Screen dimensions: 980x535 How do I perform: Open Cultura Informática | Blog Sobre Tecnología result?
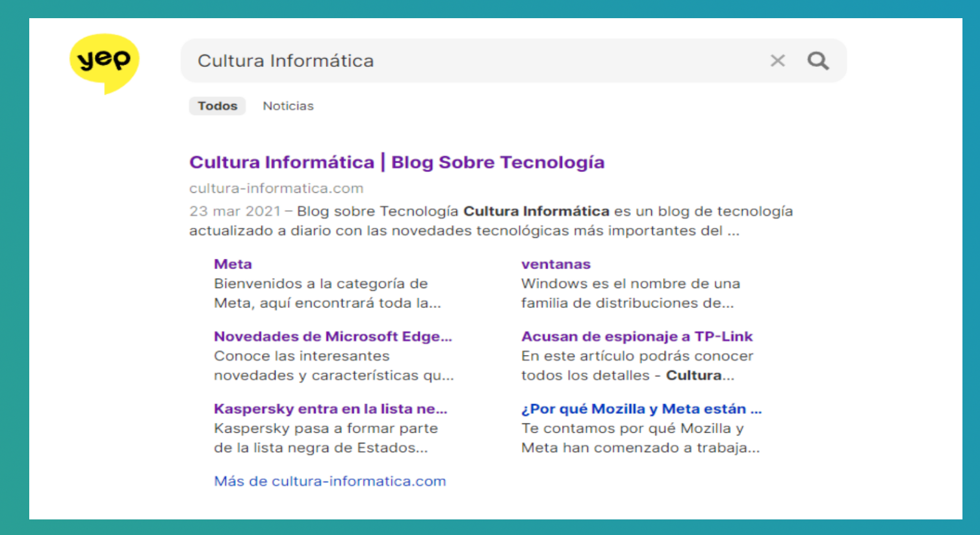(x=397, y=162)
